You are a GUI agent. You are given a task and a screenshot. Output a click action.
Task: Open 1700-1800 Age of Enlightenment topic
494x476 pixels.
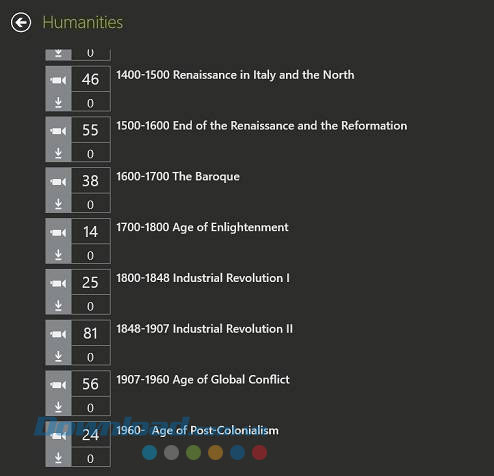pyautogui.click(x=202, y=228)
